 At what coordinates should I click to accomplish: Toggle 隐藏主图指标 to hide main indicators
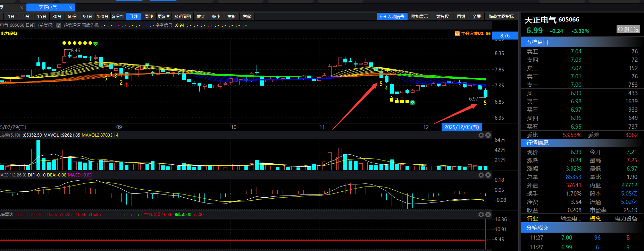501,16
